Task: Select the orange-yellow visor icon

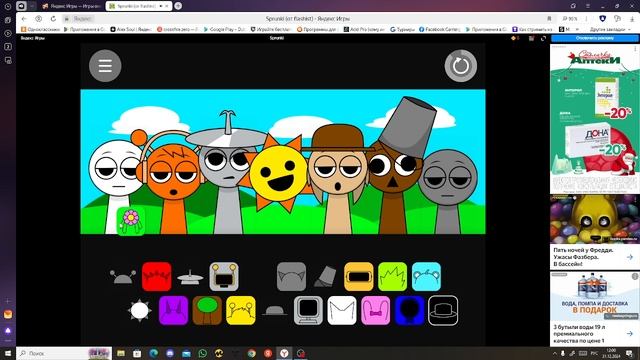Action: pyautogui.click(x=359, y=277)
